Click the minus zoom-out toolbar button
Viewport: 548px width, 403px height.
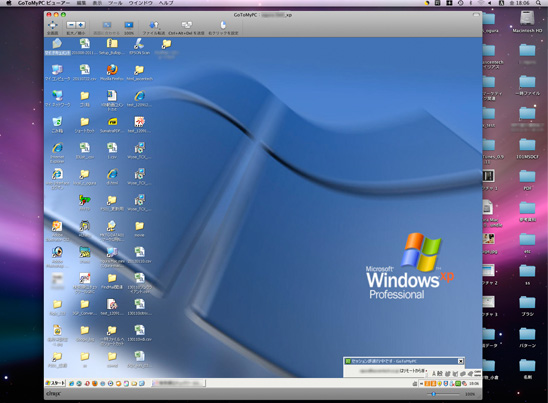(71, 25)
